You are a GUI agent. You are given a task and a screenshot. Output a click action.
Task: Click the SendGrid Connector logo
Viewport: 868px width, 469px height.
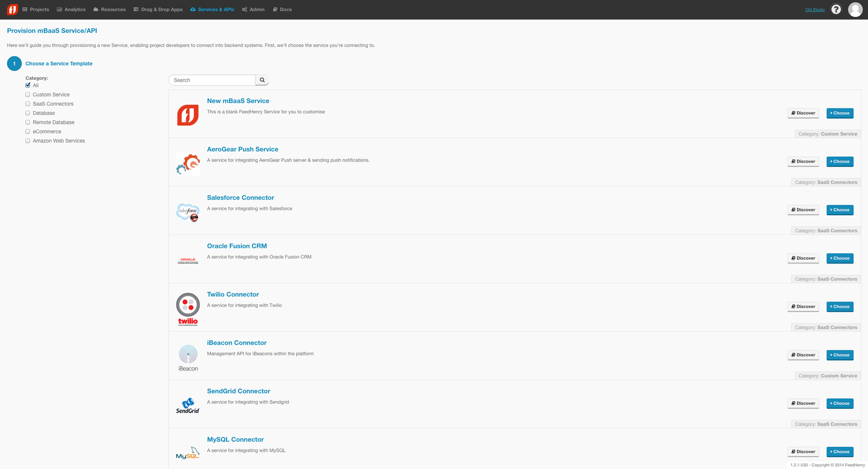(188, 406)
